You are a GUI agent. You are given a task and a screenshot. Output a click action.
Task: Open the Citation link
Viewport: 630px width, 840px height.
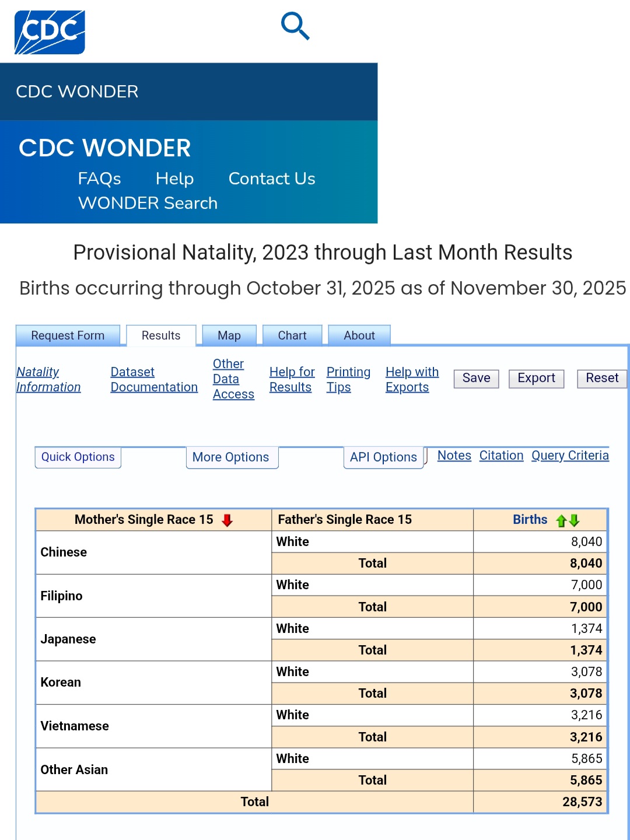pos(501,456)
